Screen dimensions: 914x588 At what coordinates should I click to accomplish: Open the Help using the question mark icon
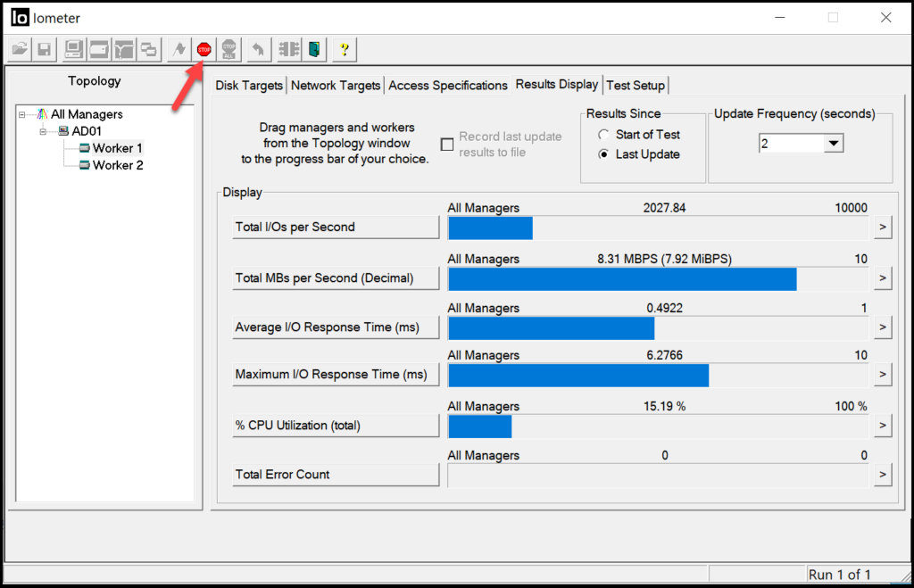coord(344,49)
